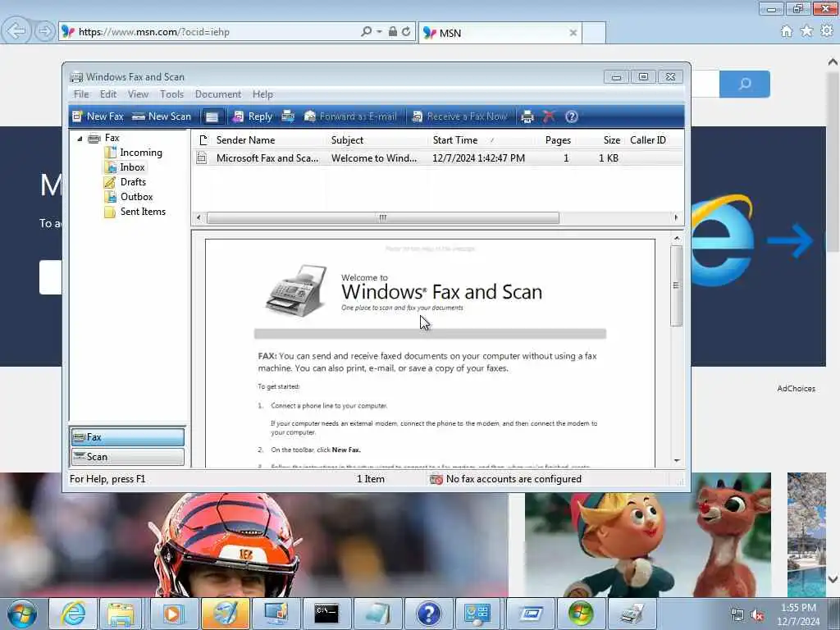Click the Internet Explorer address bar
840x630 pixels.
coord(214,32)
